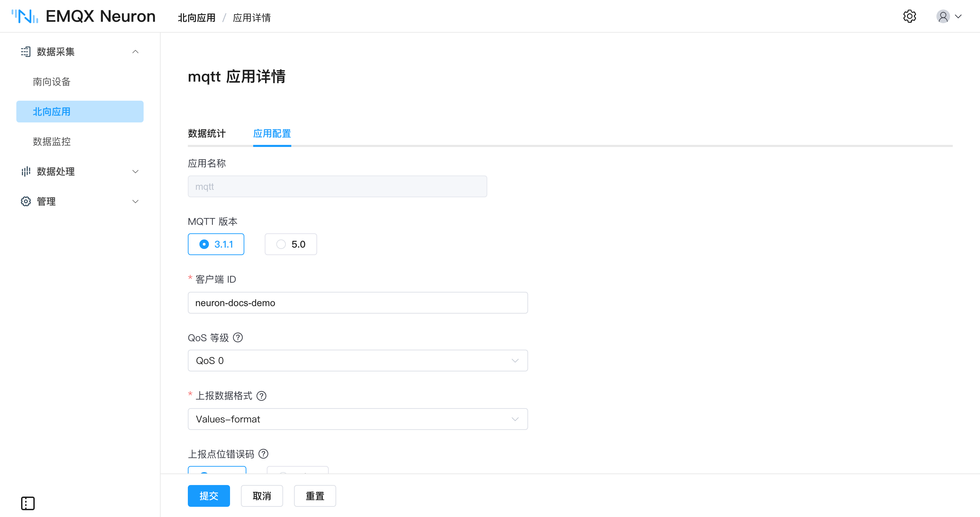Go to 南向设备 in sidebar
This screenshot has height=517, width=980.
[x=51, y=82]
